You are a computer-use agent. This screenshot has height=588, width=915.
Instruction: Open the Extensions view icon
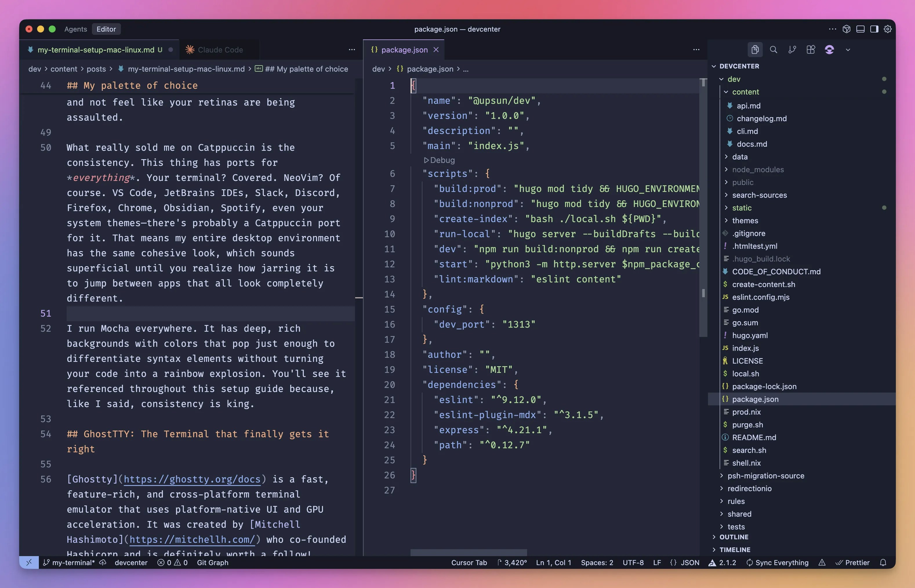811,50
